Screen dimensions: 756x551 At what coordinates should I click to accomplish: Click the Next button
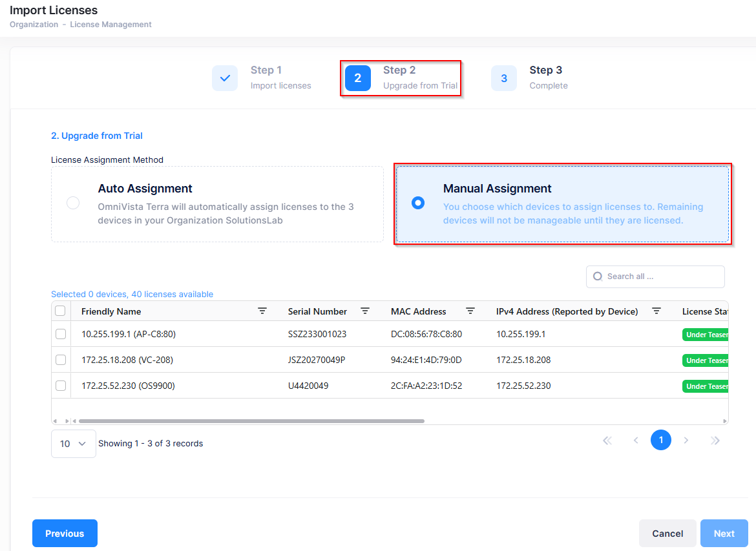click(724, 534)
